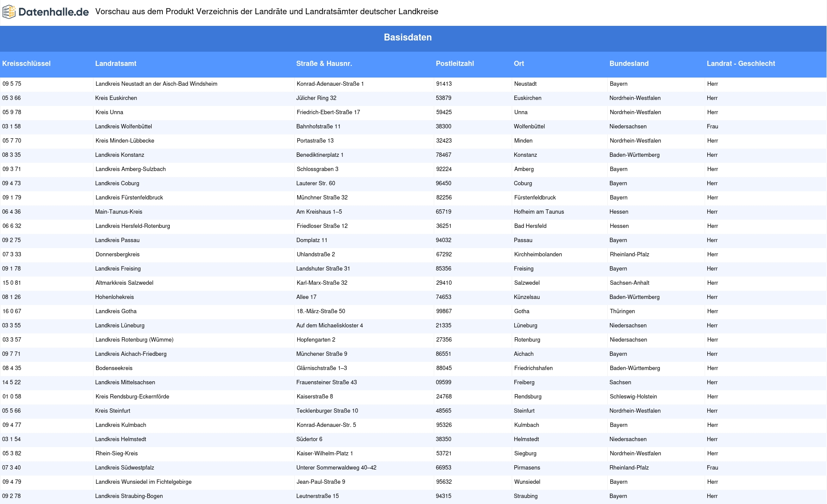
Task: Select the Landrat - Geschlecht column header
Action: click(741, 64)
